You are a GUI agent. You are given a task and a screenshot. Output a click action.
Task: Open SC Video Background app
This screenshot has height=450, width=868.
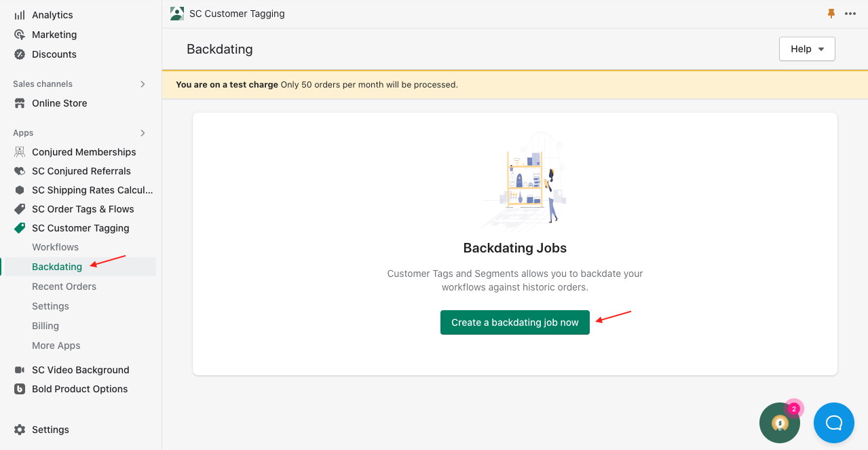pyautogui.click(x=80, y=369)
